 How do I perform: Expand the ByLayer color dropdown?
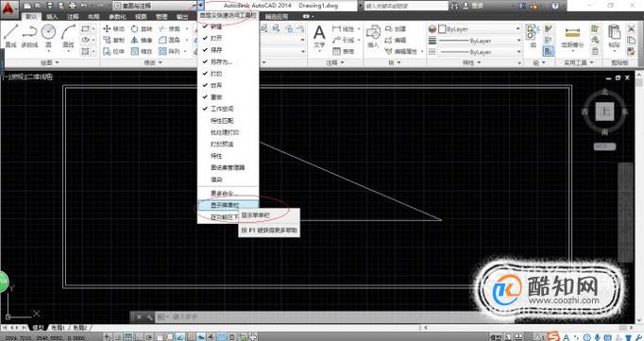tap(474, 28)
